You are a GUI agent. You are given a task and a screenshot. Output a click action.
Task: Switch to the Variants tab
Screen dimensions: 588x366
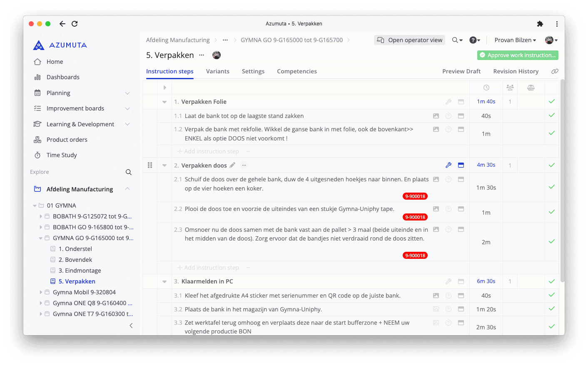coord(217,71)
